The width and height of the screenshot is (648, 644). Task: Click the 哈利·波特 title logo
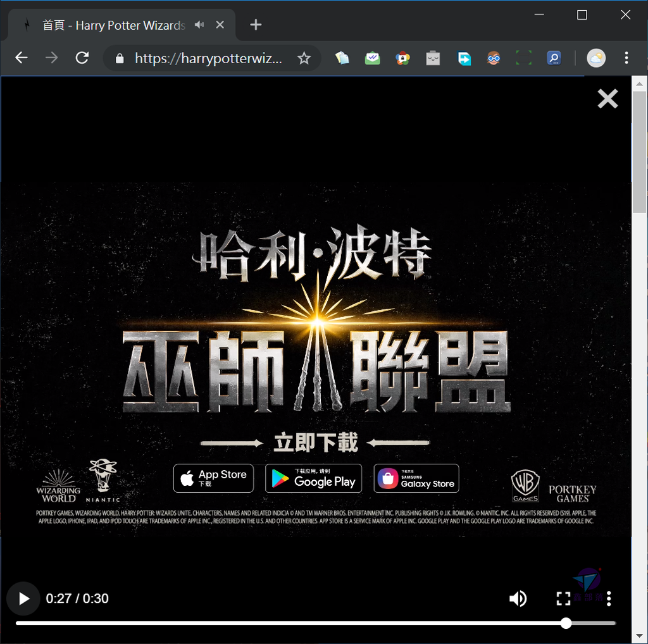pyautogui.click(x=313, y=256)
